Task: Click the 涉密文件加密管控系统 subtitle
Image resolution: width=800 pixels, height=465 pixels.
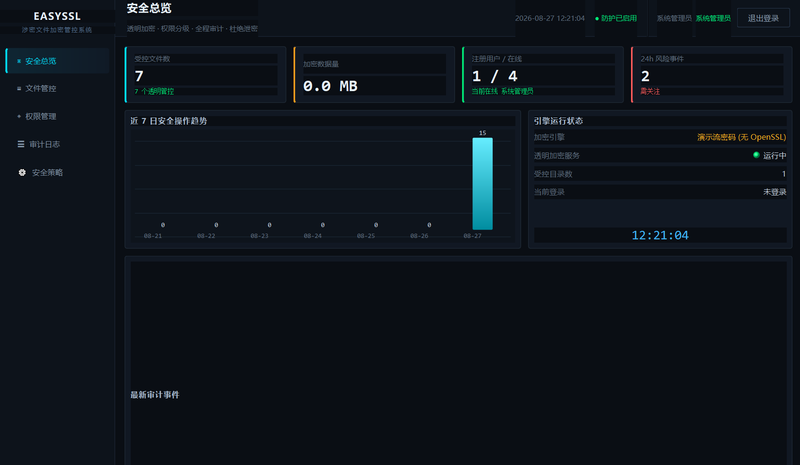Action: [57, 30]
